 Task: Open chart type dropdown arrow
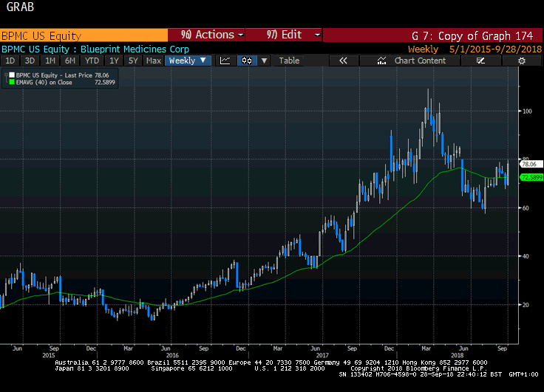pyautogui.click(x=265, y=61)
